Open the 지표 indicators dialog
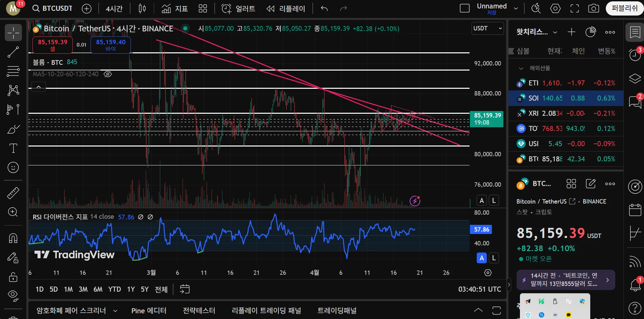The width and height of the screenshot is (644, 319). tap(175, 8)
